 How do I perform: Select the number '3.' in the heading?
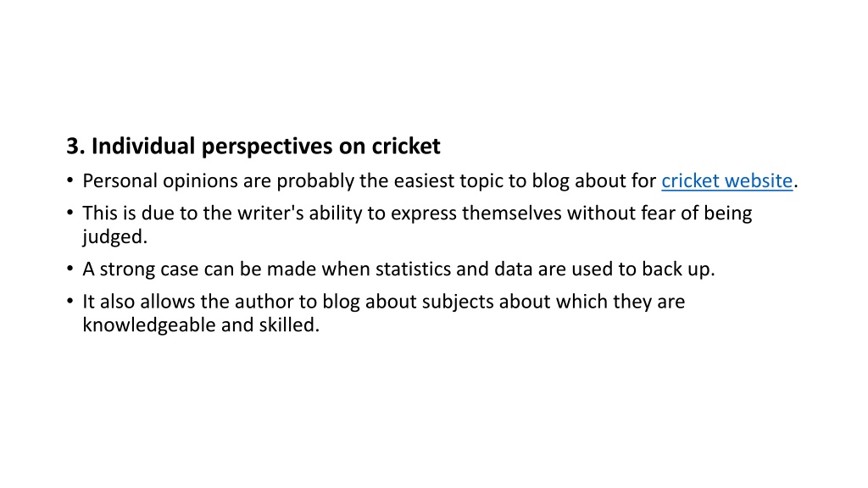[75, 146]
